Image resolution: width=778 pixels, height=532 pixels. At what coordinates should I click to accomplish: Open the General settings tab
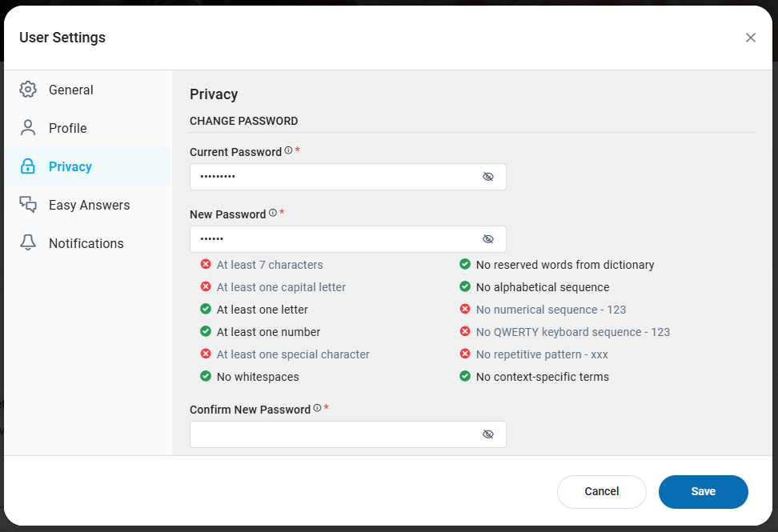pos(70,90)
